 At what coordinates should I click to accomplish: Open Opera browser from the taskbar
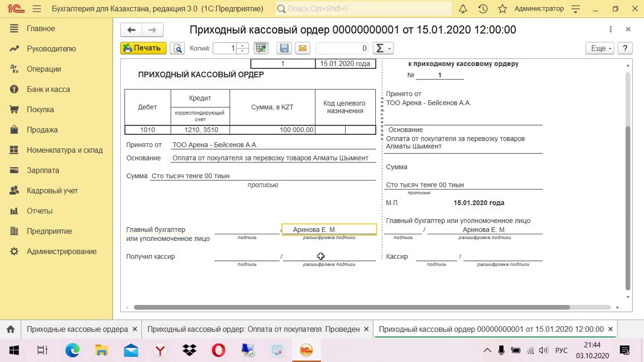tap(218, 350)
